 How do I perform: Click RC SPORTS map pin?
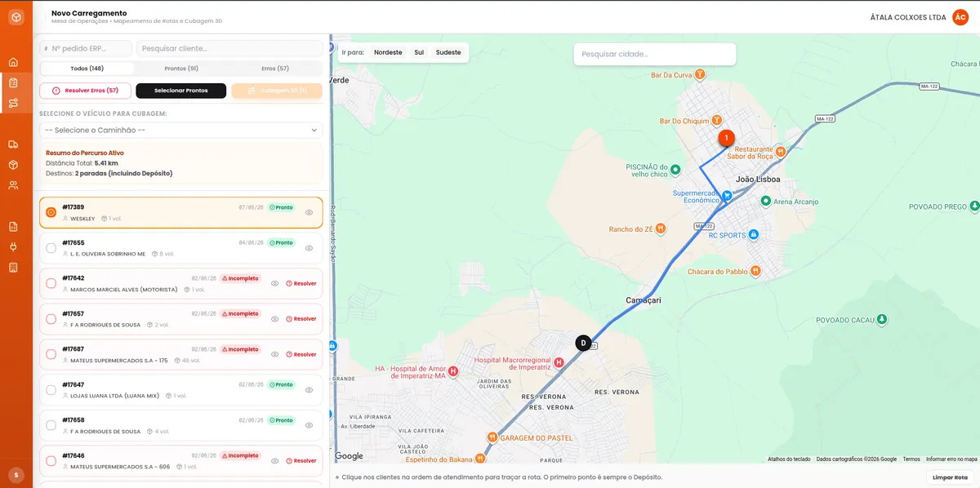coord(753,235)
